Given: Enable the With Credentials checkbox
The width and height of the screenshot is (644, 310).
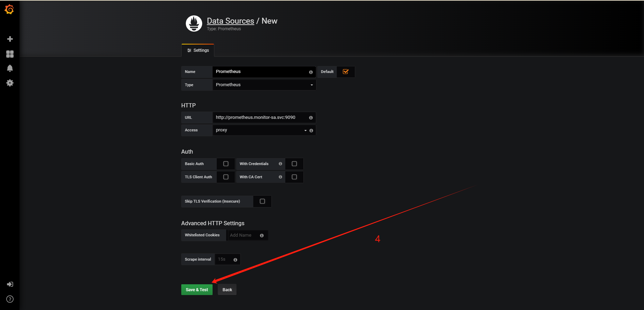Looking at the screenshot, I should [x=294, y=164].
